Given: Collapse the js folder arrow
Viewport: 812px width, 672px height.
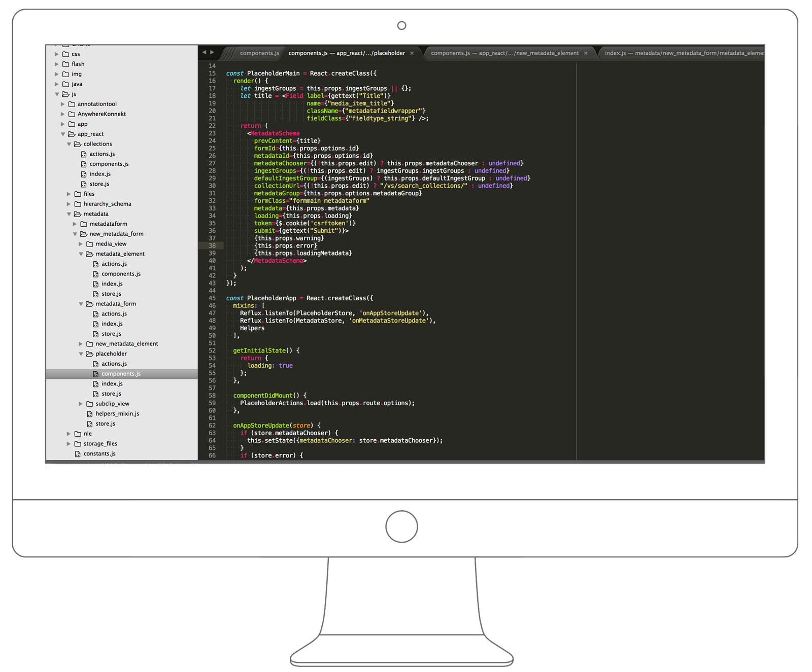Looking at the screenshot, I should pos(56,94).
